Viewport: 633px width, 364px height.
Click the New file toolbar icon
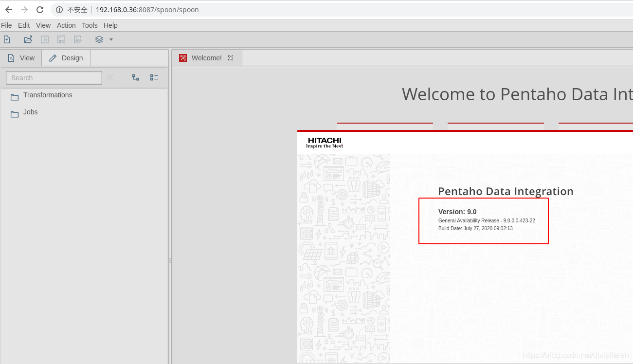(7, 39)
